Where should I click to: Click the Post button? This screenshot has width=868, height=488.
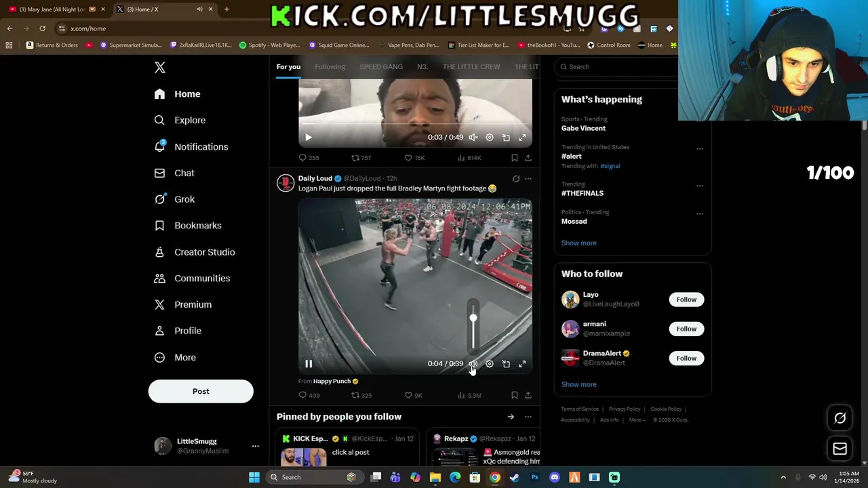[201, 391]
